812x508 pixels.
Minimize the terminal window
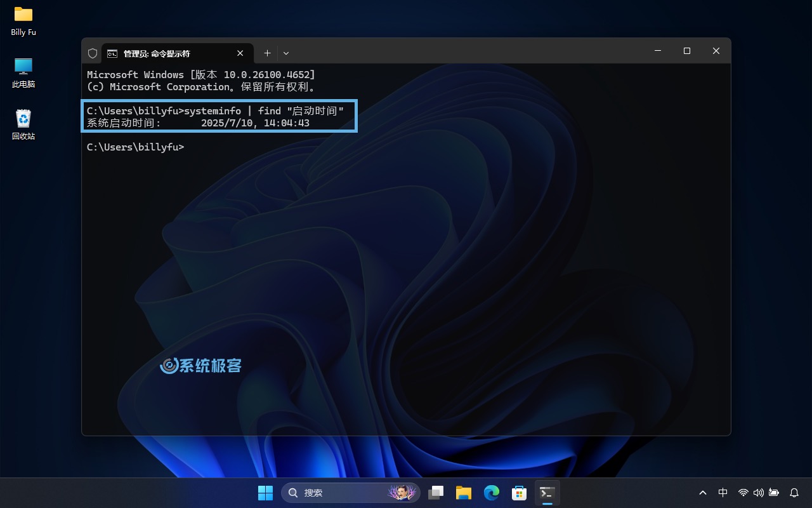tap(658, 51)
